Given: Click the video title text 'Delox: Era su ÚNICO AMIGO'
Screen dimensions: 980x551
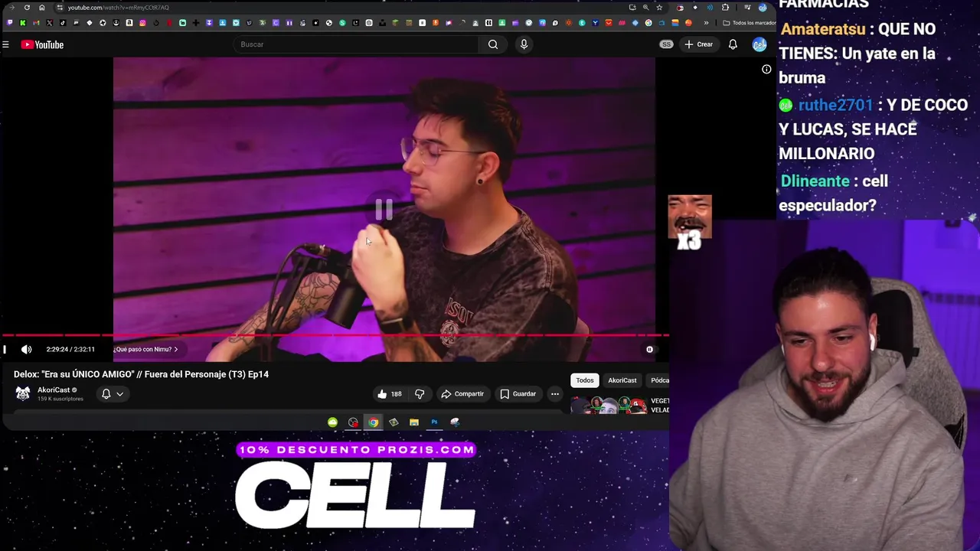Looking at the screenshot, I should [141, 374].
